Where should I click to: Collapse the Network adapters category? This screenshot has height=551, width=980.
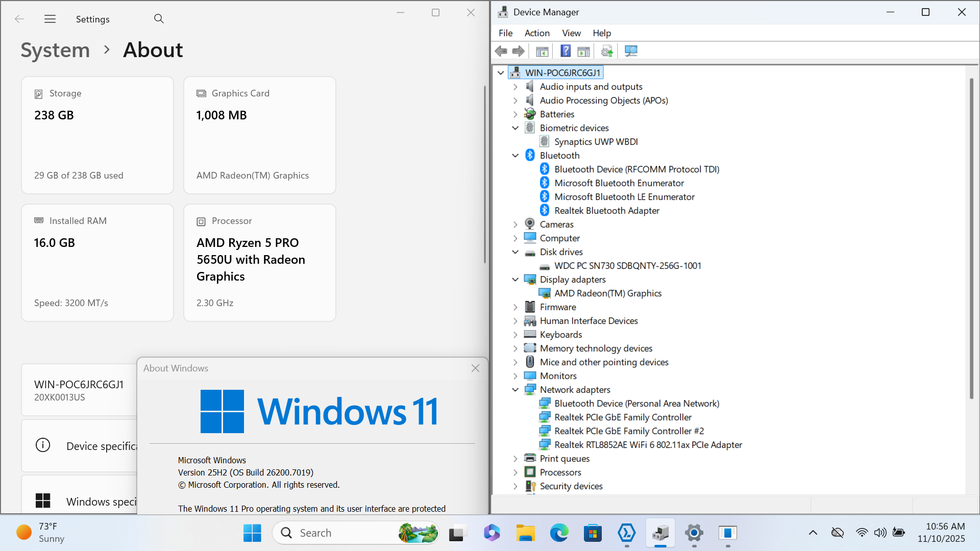pos(516,390)
